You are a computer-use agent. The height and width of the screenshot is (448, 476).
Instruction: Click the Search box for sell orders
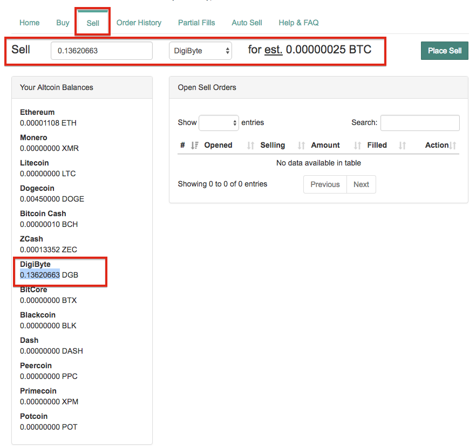point(420,123)
